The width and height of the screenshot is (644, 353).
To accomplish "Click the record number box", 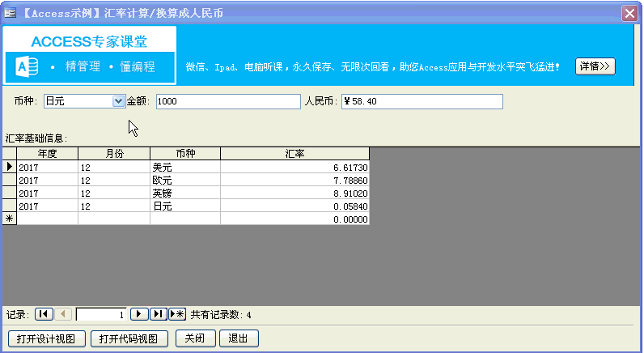I will tap(101, 315).
